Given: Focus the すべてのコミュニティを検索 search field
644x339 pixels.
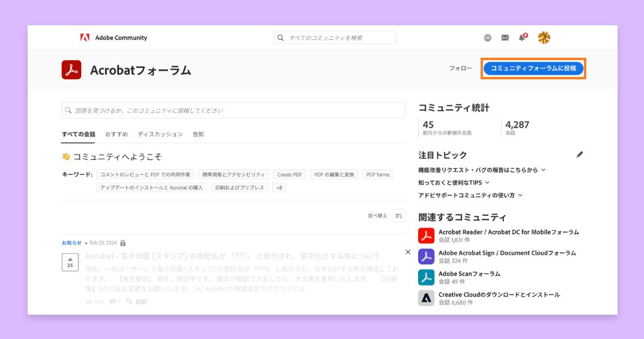Looking at the screenshot, I should [x=335, y=38].
